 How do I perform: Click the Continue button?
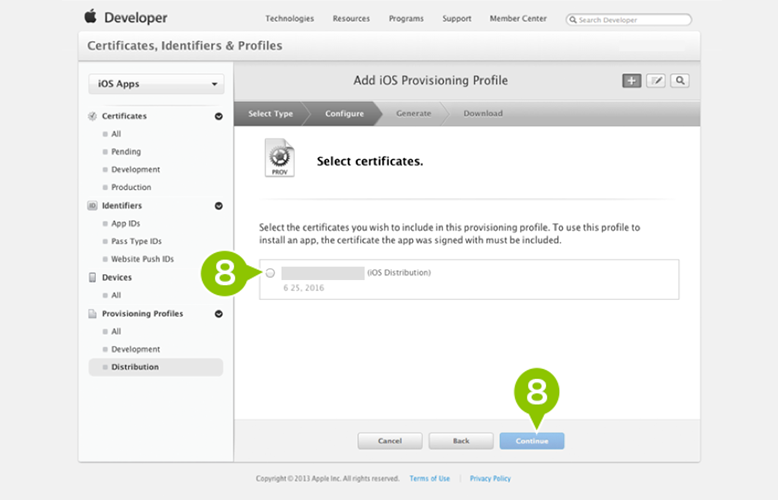coord(532,441)
